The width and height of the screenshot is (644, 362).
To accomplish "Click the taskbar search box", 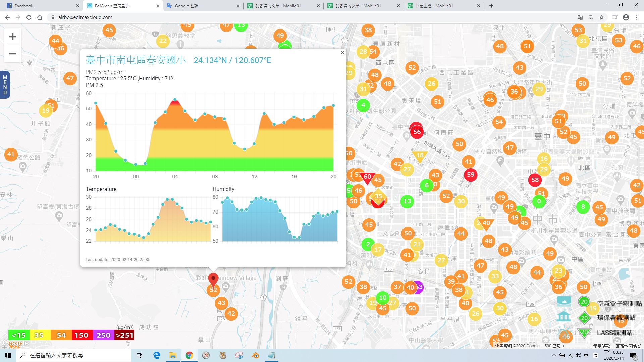I will [x=74, y=355].
